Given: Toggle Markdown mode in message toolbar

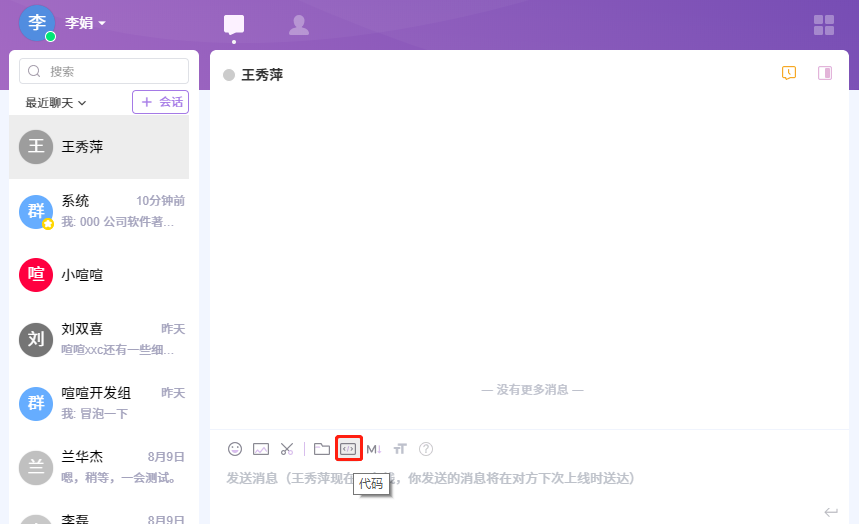Looking at the screenshot, I should (x=374, y=449).
